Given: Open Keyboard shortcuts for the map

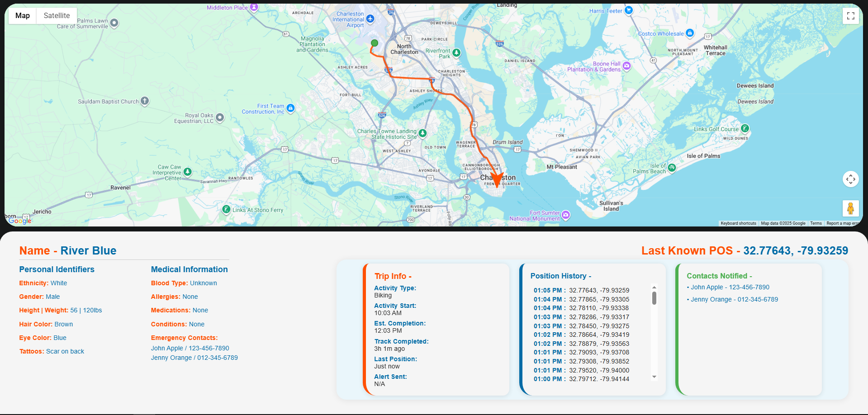Looking at the screenshot, I should 738,223.
